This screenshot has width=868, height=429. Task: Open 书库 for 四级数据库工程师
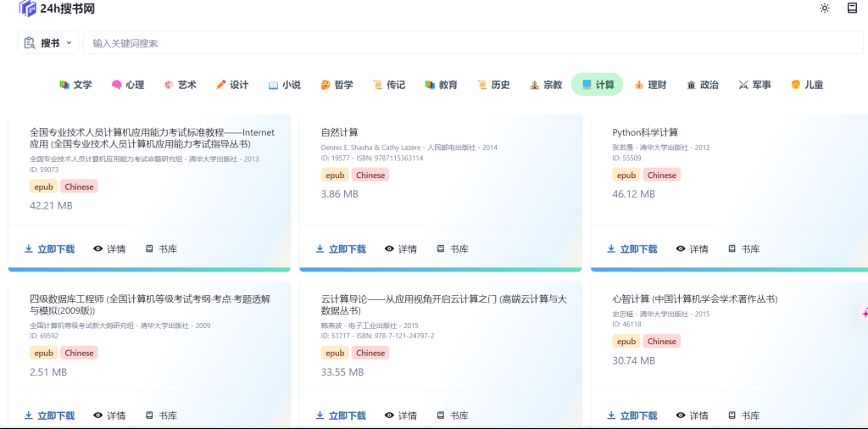click(161, 415)
